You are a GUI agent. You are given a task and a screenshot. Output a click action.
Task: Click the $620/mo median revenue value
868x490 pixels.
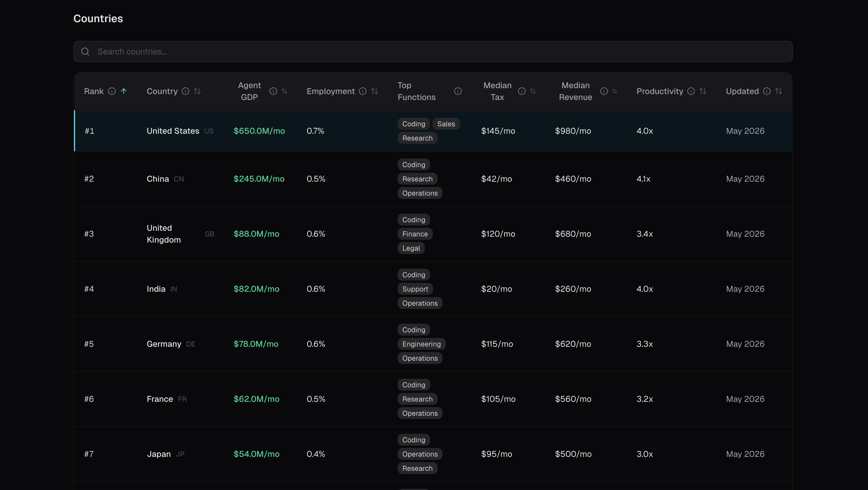tap(573, 344)
